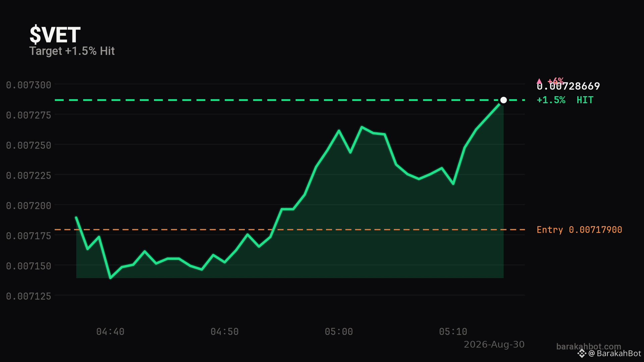Click the '@ BarakahBot' handle text
This screenshot has height=362, width=644.
pyautogui.click(x=615, y=354)
